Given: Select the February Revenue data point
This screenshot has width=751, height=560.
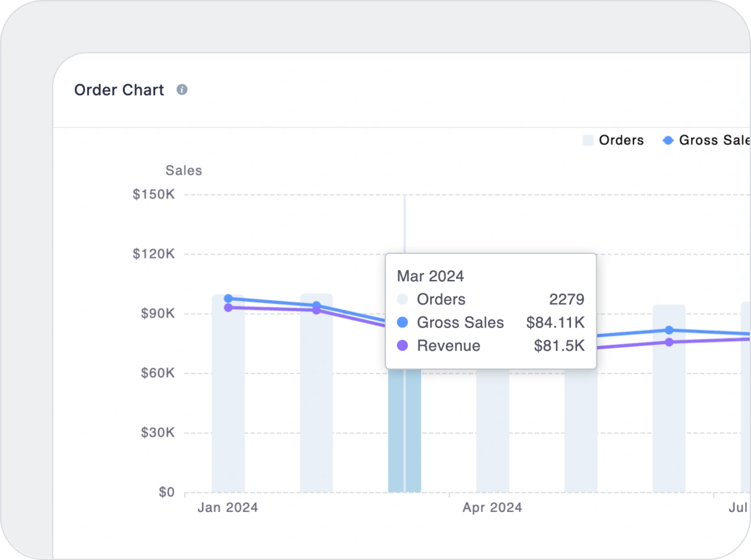Looking at the screenshot, I should click(316, 311).
